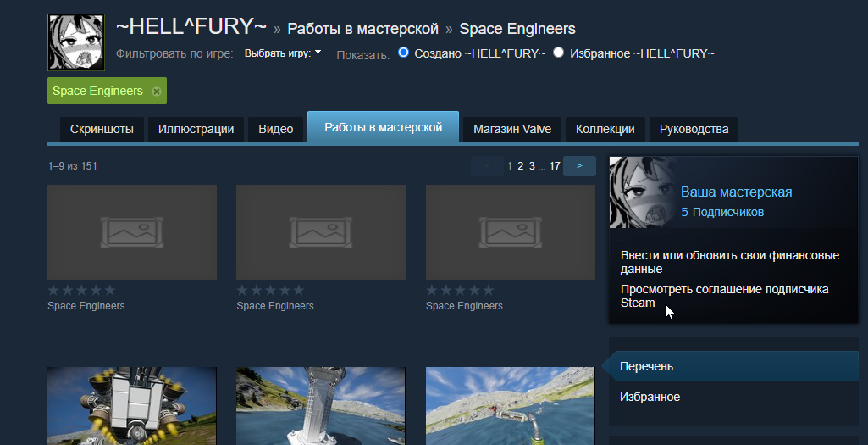The width and height of the screenshot is (868, 445).
Task: Click 'Ввести или обновить свои финансовые данные'
Action: [730, 262]
